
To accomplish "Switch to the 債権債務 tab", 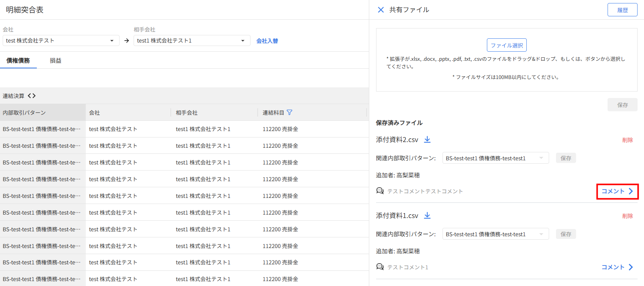I will click(18, 60).
